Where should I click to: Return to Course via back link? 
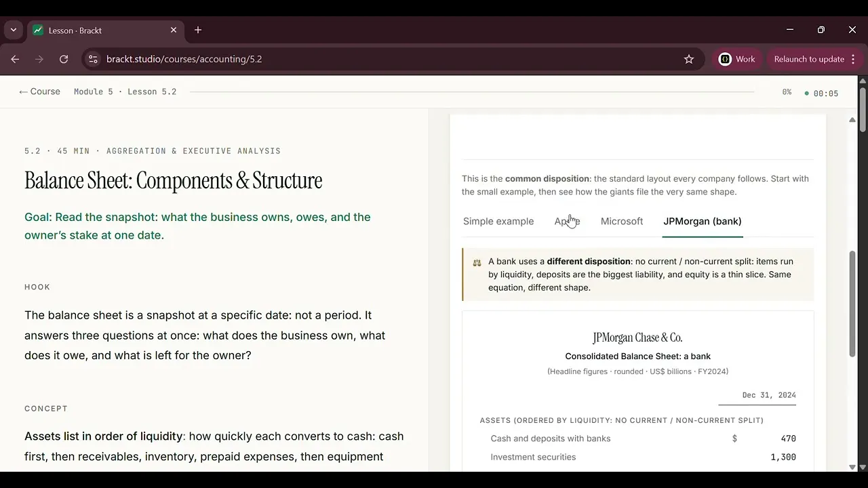39,91
